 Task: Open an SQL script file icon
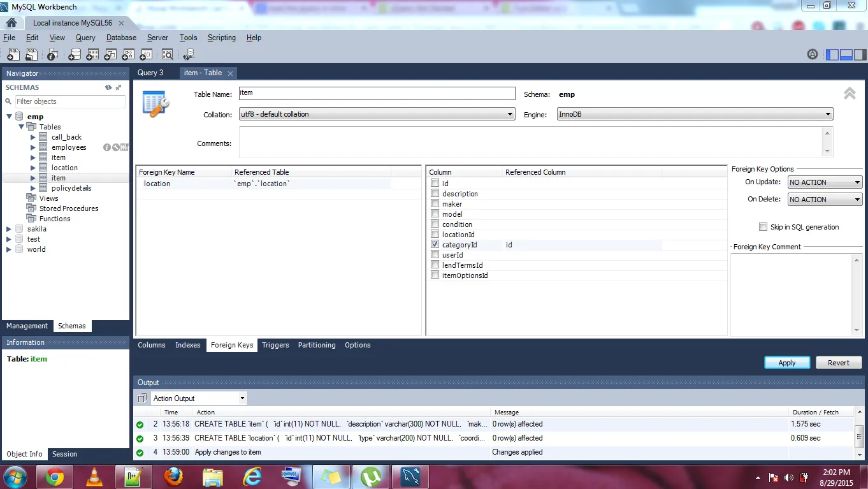[x=31, y=54]
